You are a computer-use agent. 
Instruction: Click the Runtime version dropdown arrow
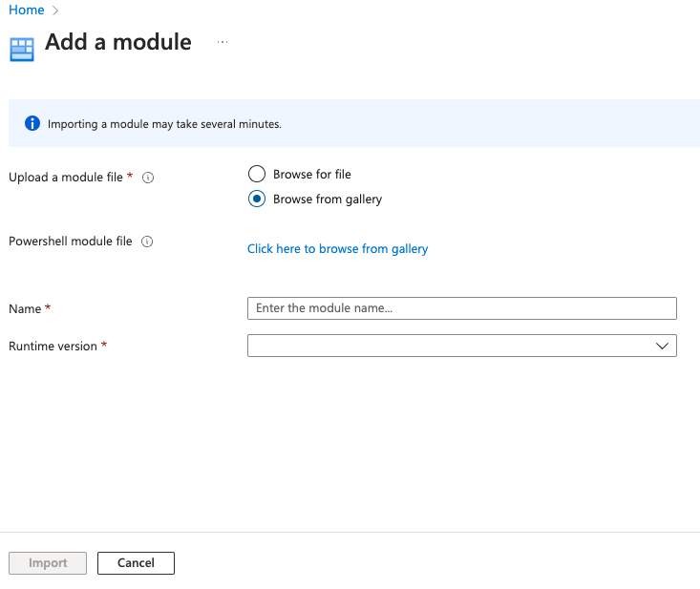662,346
